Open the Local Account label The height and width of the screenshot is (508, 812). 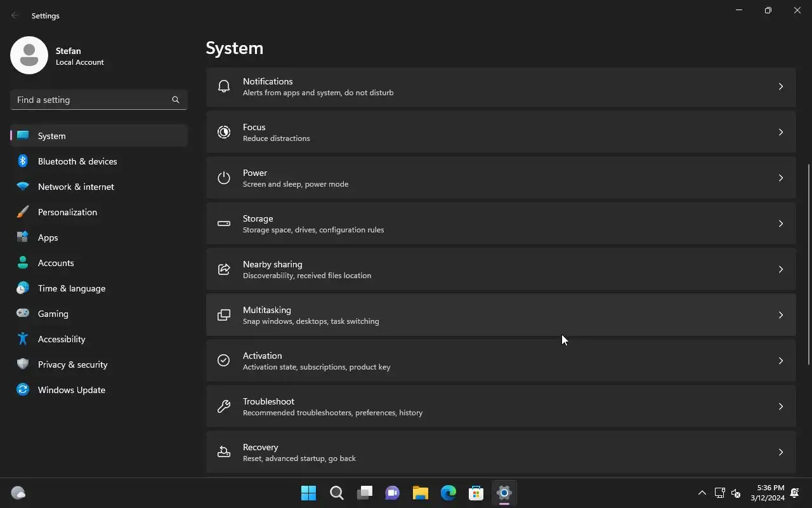coord(80,62)
